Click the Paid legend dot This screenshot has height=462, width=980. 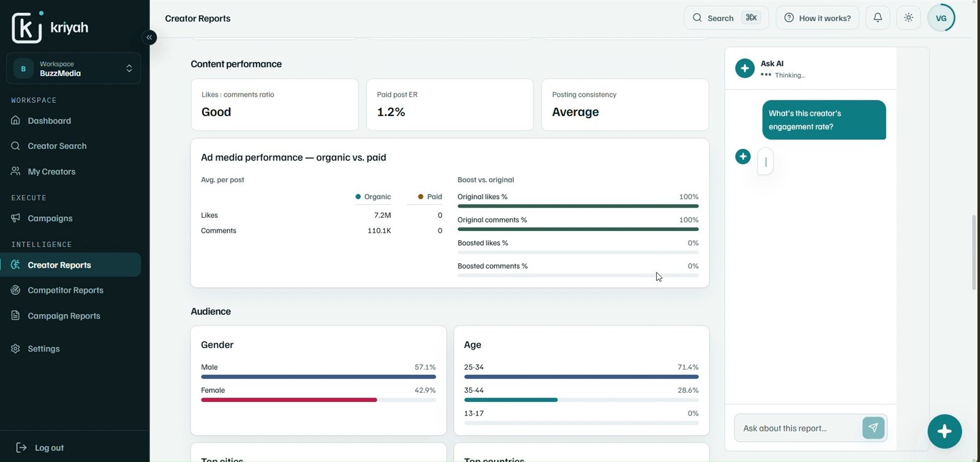point(420,197)
